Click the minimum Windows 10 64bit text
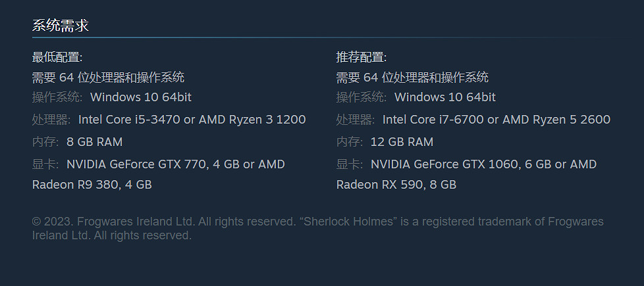Screen dimensions: 644x286 coord(141,97)
